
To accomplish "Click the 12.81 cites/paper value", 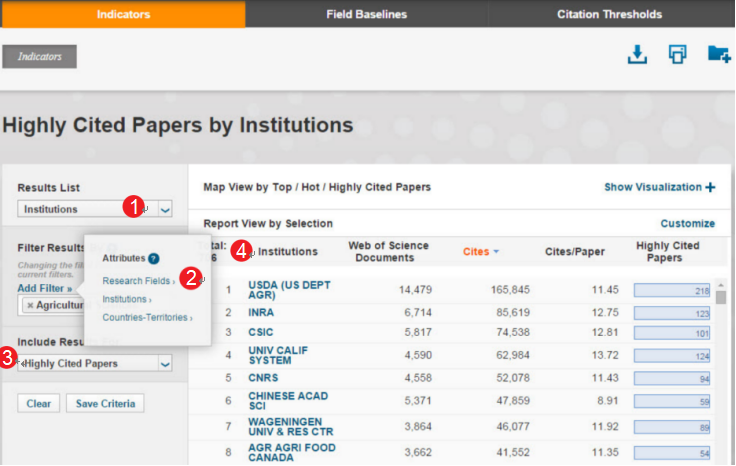I will click(x=605, y=332).
